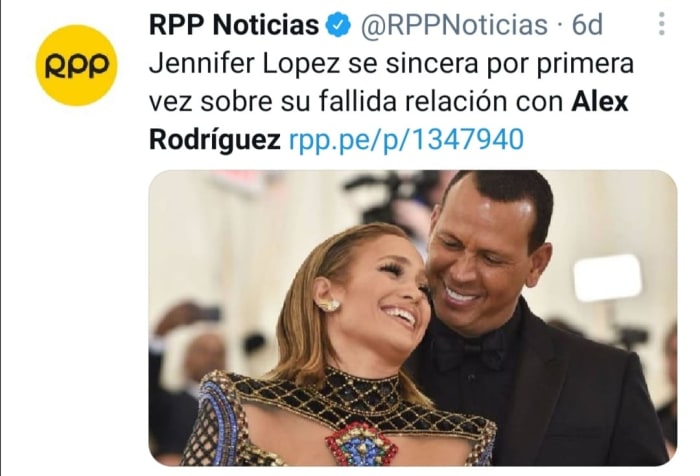Image resolution: width=700 pixels, height=476 pixels.
Task: Open the attached couple photo
Action: point(412,318)
